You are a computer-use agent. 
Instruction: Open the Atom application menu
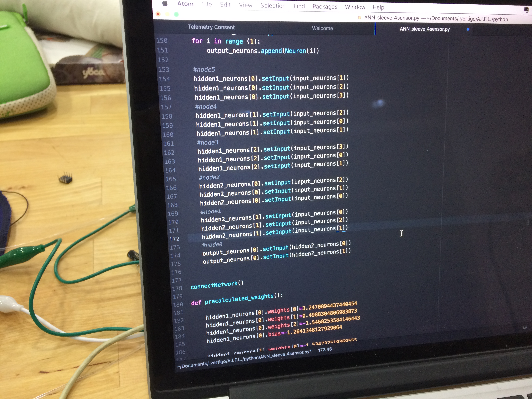pyautogui.click(x=185, y=4)
